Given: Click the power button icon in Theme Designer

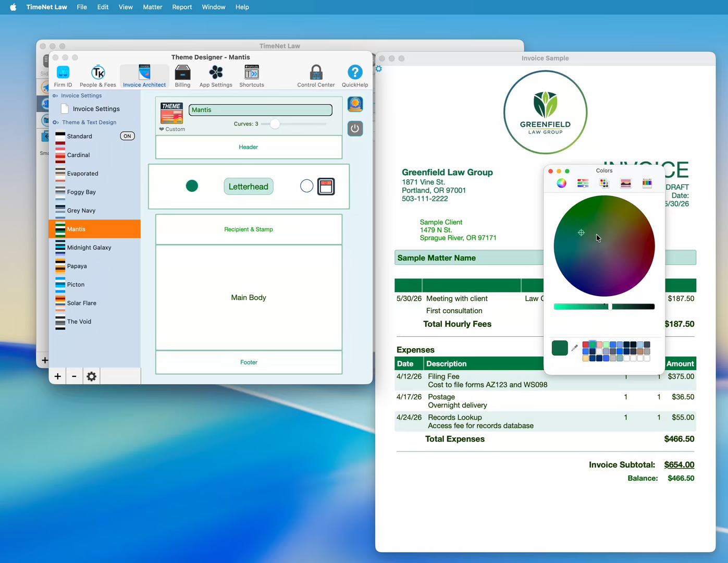Looking at the screenshot, I should click(355, 128).
